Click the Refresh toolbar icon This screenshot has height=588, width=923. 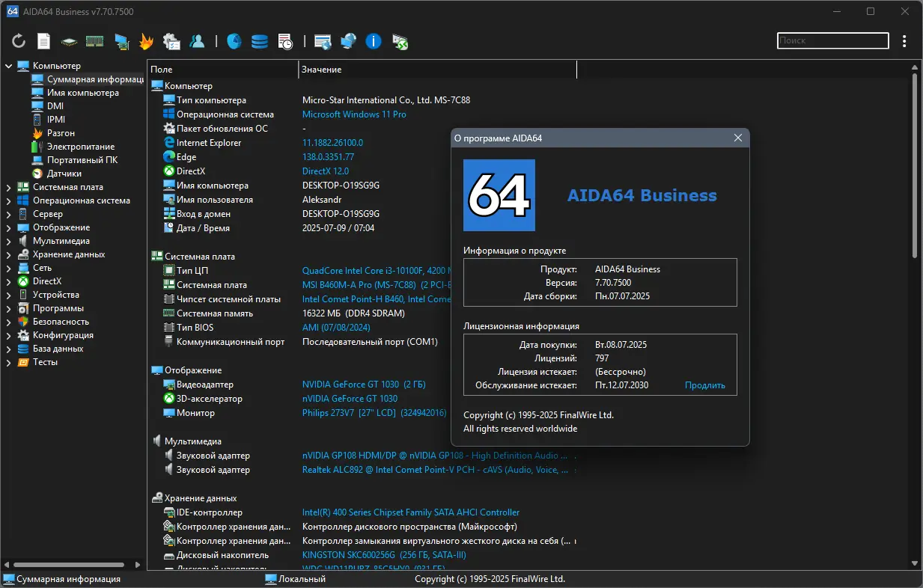(19, 41)
